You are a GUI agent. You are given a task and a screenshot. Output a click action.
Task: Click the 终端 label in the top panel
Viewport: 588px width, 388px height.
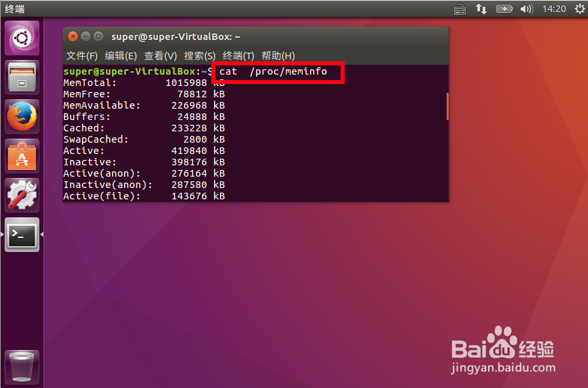point(15,9)
